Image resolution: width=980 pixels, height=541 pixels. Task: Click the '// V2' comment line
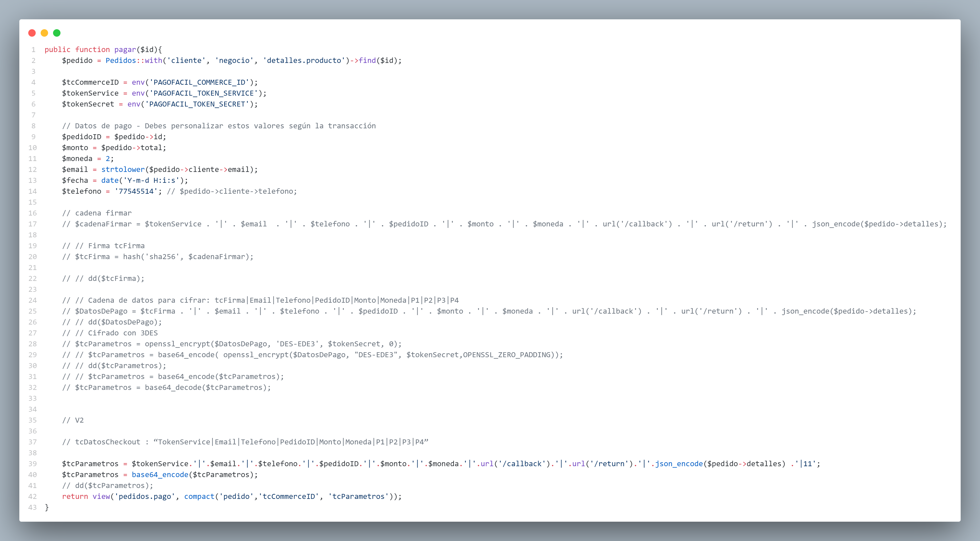point(73,420)
